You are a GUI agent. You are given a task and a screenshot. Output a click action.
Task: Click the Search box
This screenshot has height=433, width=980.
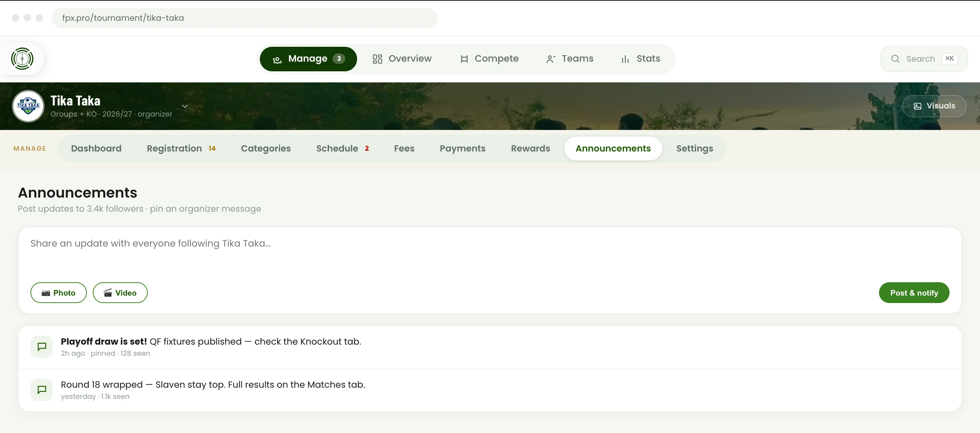pyautogui.click(x=924, y=59)
